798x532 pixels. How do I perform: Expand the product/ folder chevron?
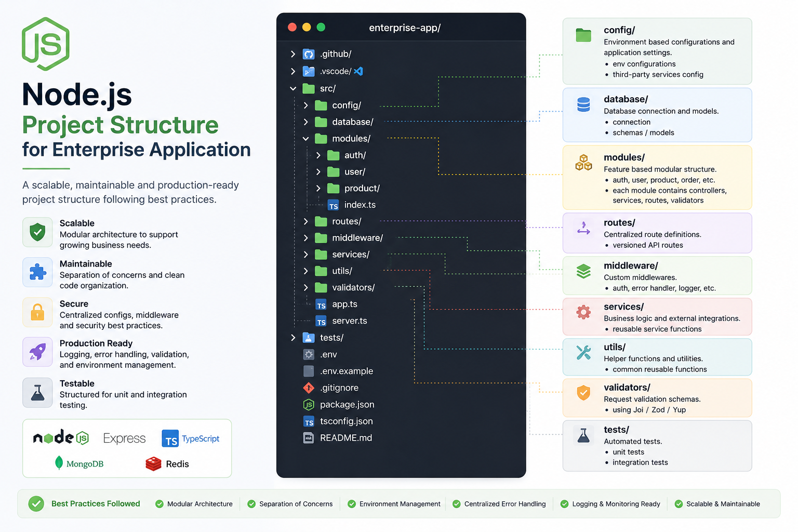[318, 189]
